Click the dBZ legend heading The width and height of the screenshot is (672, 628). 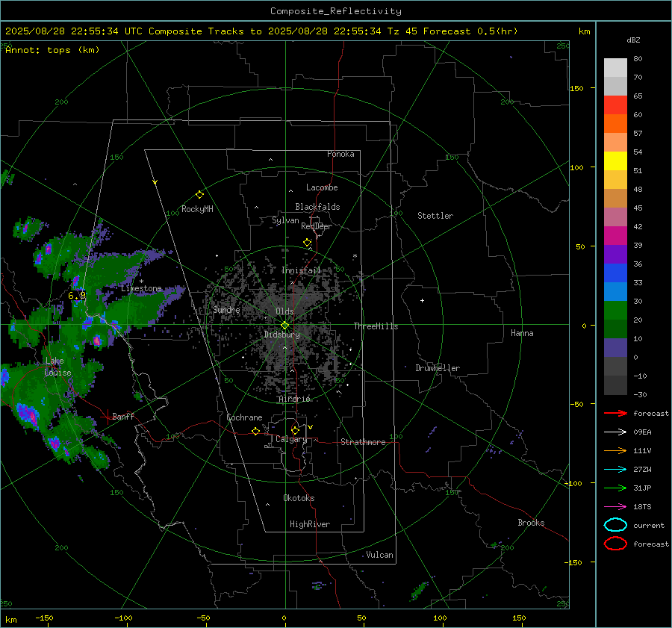click(633, 40)
